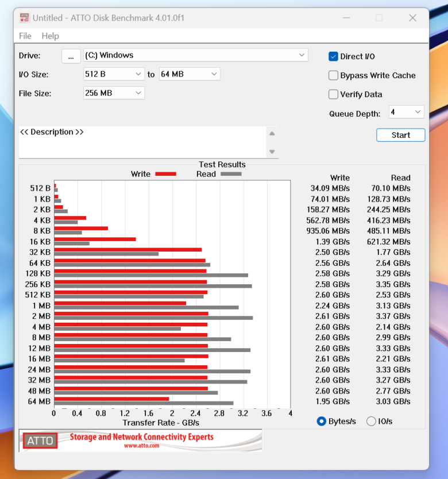Click the 64 MB row label in chart

click(39, 401)
